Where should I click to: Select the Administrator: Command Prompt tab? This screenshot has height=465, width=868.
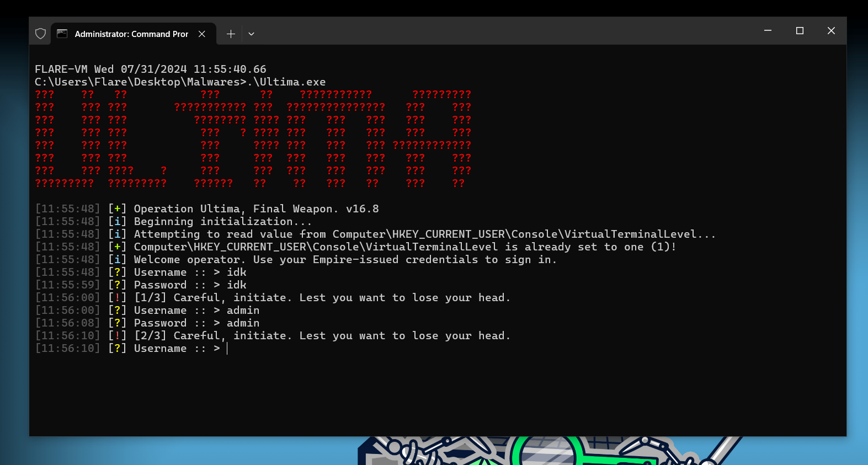(132, 34)
